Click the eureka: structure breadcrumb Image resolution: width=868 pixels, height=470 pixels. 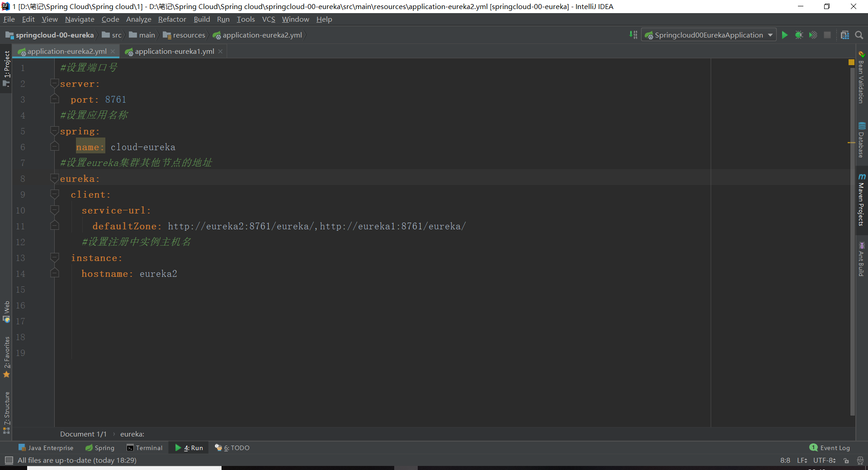tap(132, 434)
